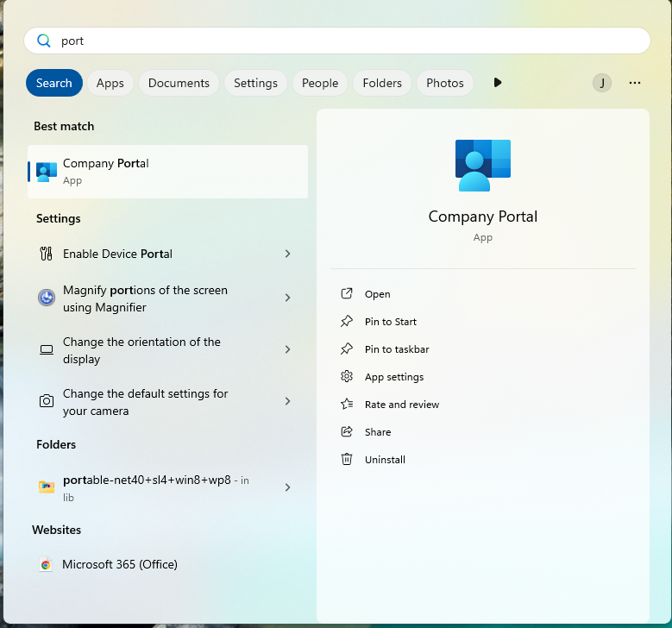Click the large Company Portal app logo
The image size is (672, 628).
tap(482, 166)
